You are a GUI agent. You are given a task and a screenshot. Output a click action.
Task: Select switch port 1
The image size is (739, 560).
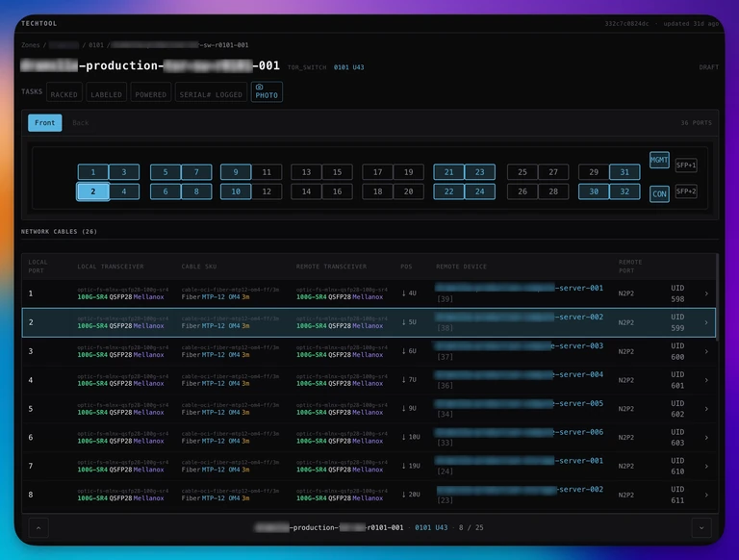click(92, 172)
